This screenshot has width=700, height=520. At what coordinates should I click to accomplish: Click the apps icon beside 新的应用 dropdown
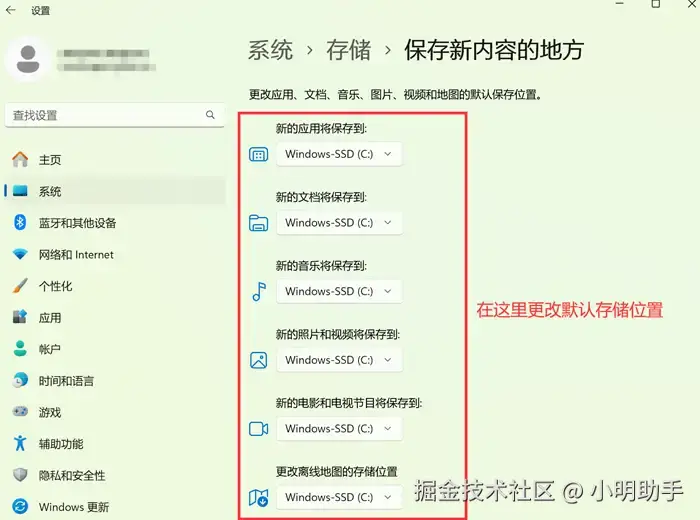258,154
